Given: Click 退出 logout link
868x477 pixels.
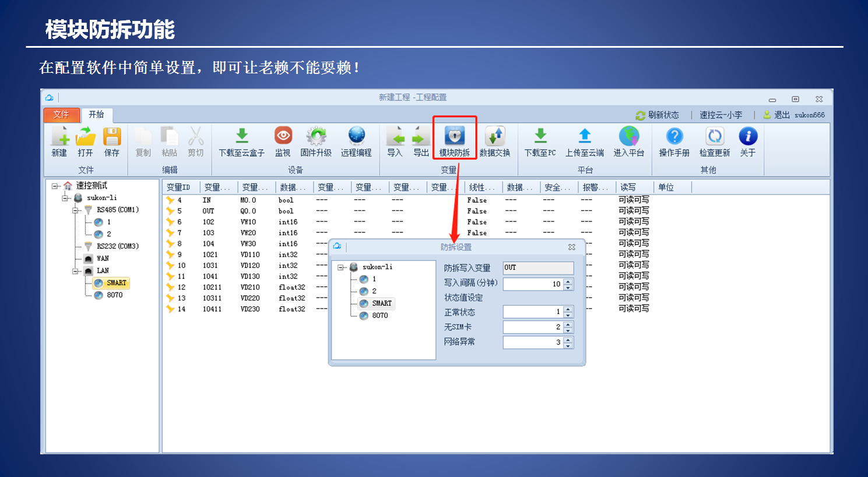Looking at the screenshot, I should click(x=781, y=115).
